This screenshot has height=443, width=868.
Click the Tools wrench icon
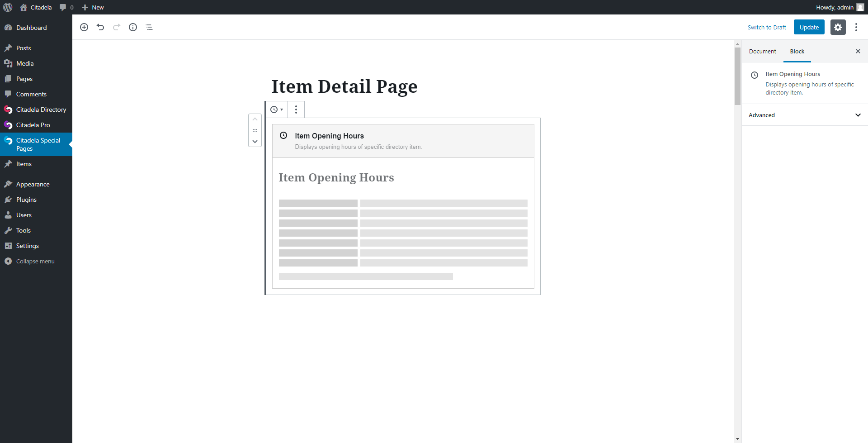(8, 230)
